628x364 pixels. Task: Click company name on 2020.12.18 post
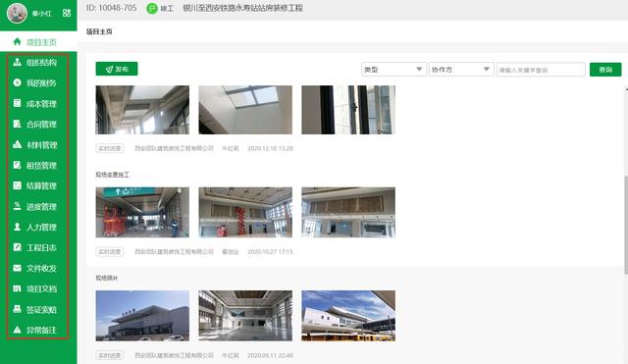coord(174,148)
